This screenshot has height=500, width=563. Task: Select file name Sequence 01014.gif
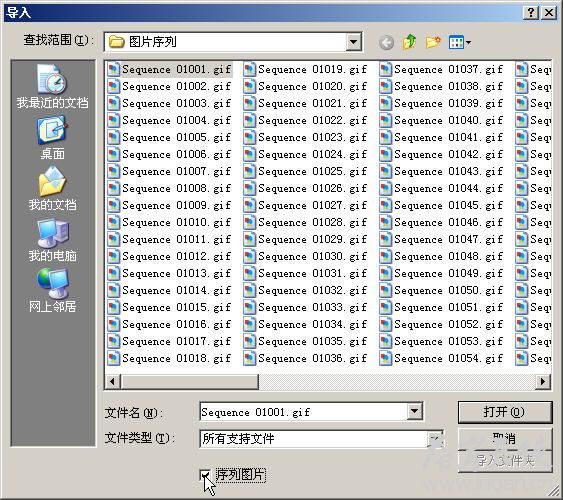(176, 290)
